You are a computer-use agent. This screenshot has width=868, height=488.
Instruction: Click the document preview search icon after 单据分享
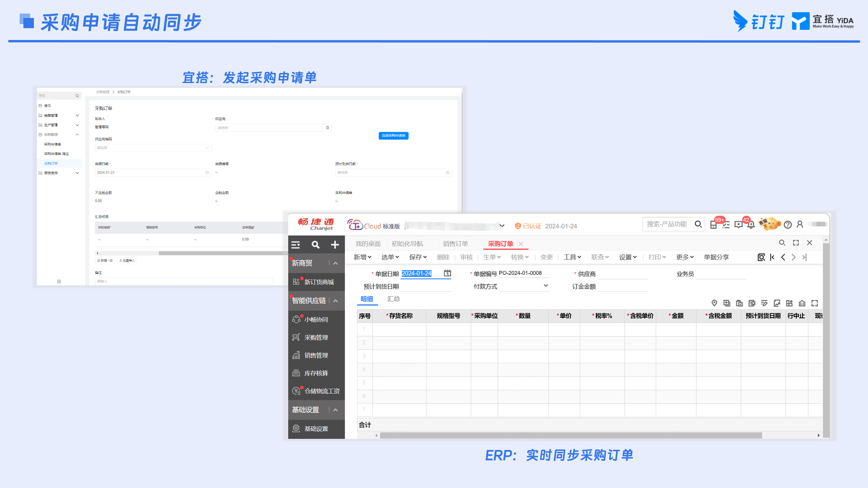point(761,257)
